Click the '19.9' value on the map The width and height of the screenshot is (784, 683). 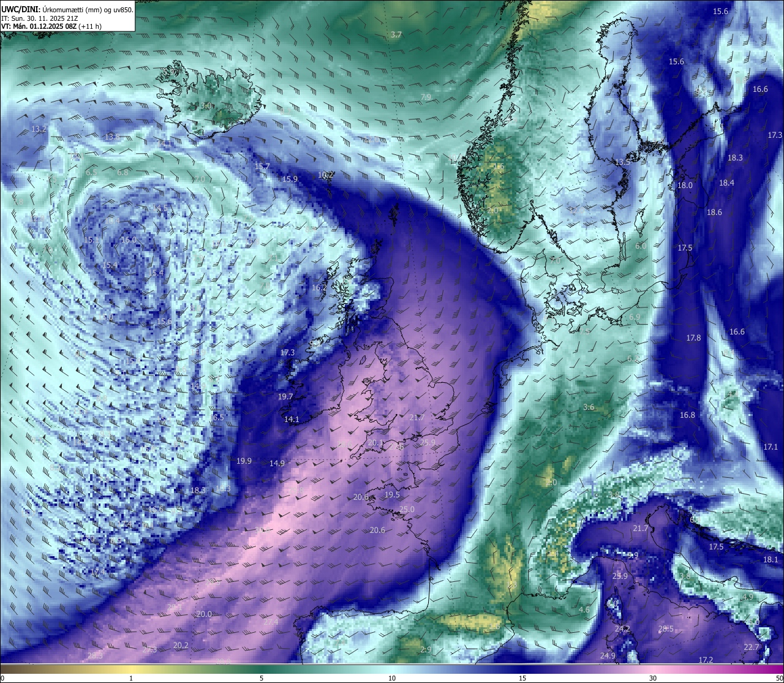(x=244, y=461)
